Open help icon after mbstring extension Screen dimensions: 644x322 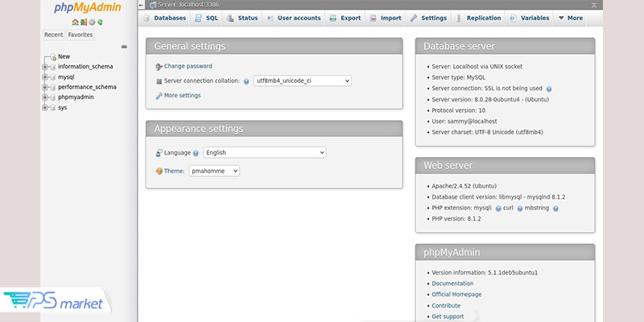click(x=555, y=208)
